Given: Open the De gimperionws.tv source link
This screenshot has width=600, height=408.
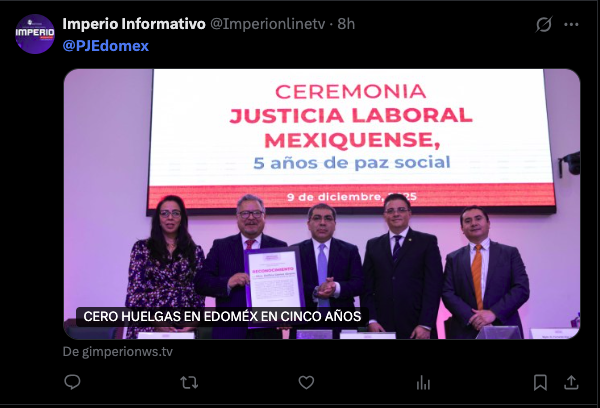Looking at the screenshot, I should pyautogui.click(x=118, y=351).
